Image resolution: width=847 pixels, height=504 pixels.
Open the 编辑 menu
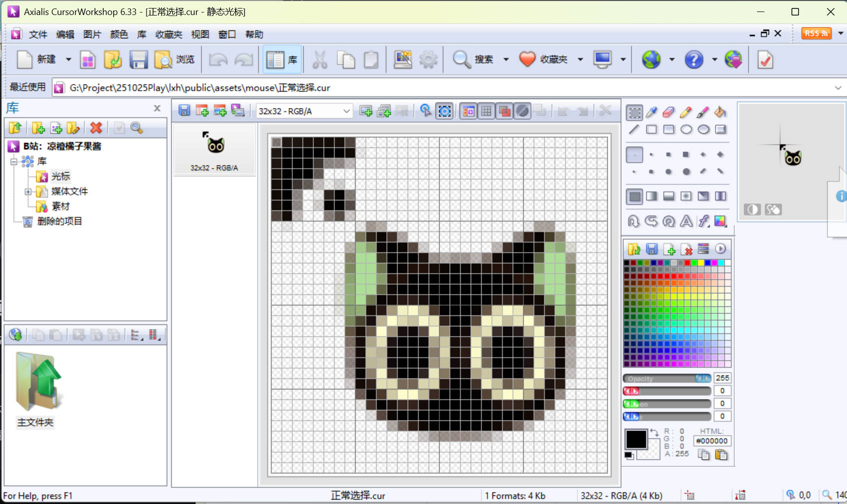point(65,34)
